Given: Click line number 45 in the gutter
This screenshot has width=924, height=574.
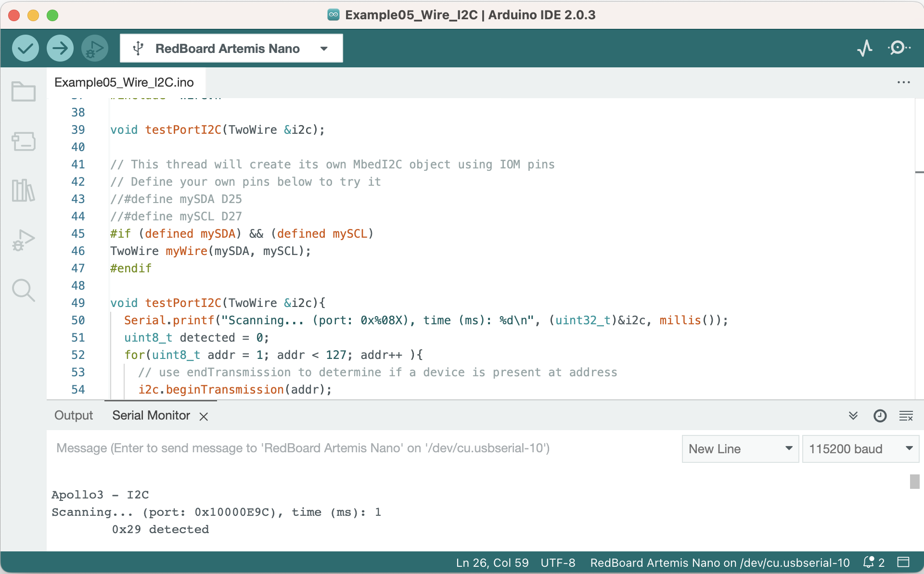Looking at the screenshot, I should (78, 234).
